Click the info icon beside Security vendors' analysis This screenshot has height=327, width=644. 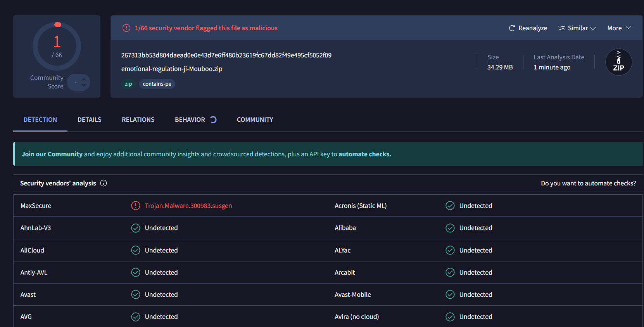click(x=104, y=183)
